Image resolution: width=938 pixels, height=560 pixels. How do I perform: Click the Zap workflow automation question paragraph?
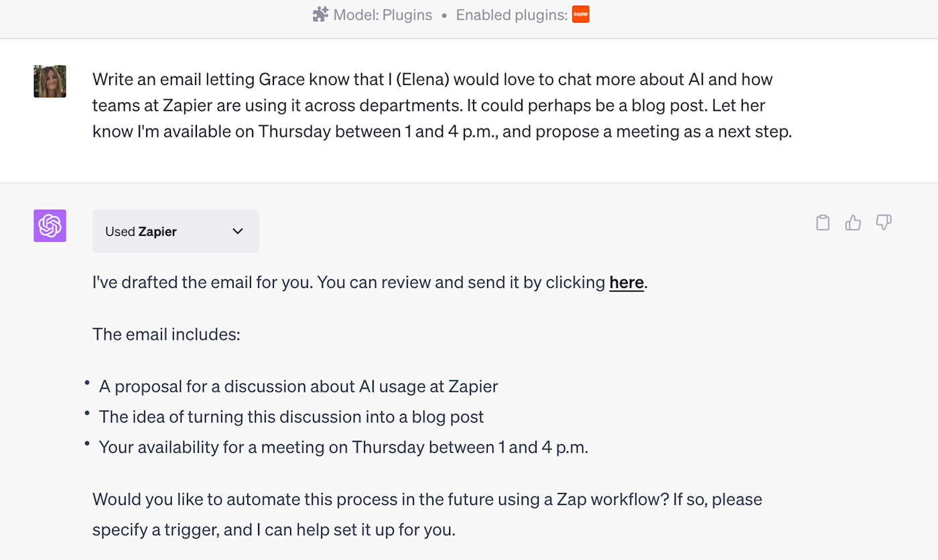coord(427,514)
